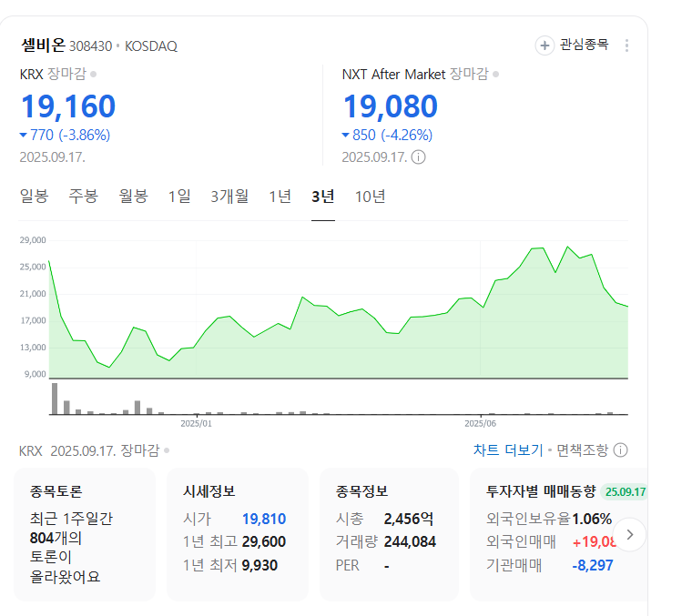692x616 pixels.
Task: Open the 종목정보 stock info card
Action: coord(390,534)
